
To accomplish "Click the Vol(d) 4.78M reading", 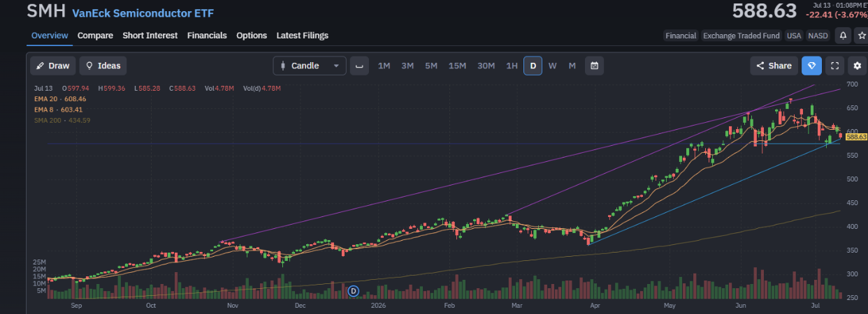I will click(261, 88).
